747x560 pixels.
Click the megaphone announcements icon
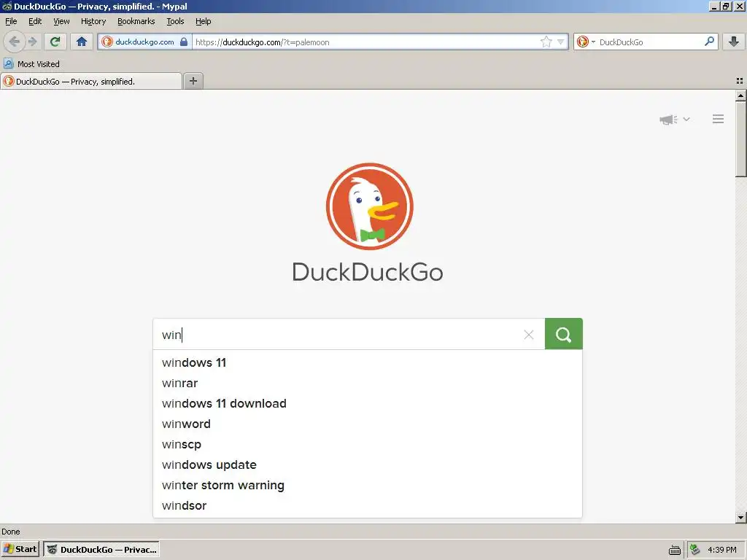click(x=668, y=119)
